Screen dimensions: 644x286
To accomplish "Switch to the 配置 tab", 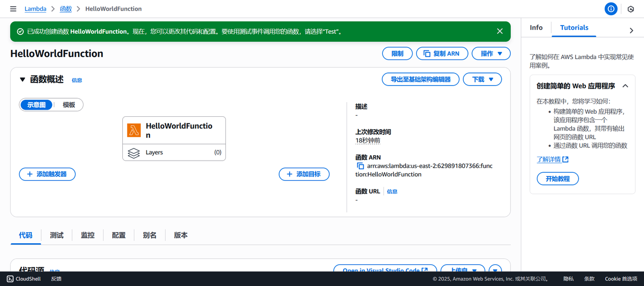I will pyautogui.click(x=119, y=235).
